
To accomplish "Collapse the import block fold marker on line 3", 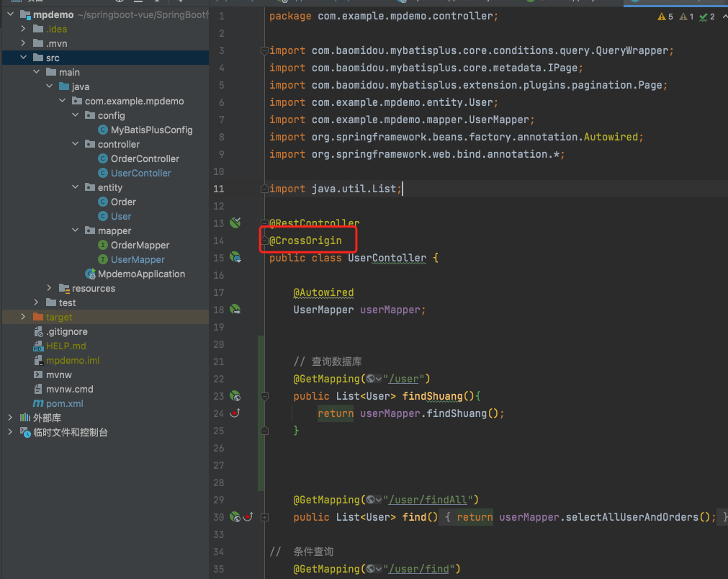I will [264, 50].
